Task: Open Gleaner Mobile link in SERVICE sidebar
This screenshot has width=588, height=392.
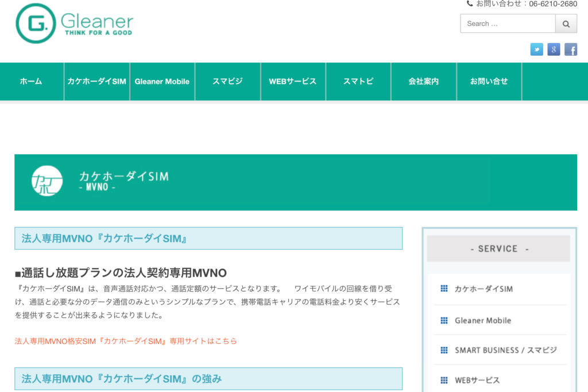Action: 483,320
